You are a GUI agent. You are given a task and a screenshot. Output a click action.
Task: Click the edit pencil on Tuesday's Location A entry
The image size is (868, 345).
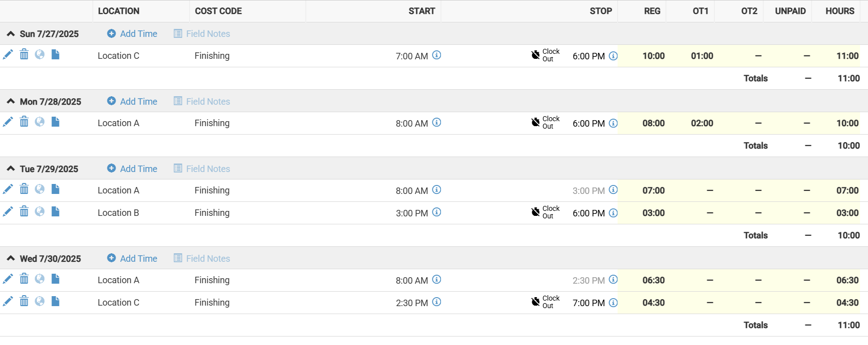pos(8,189)
